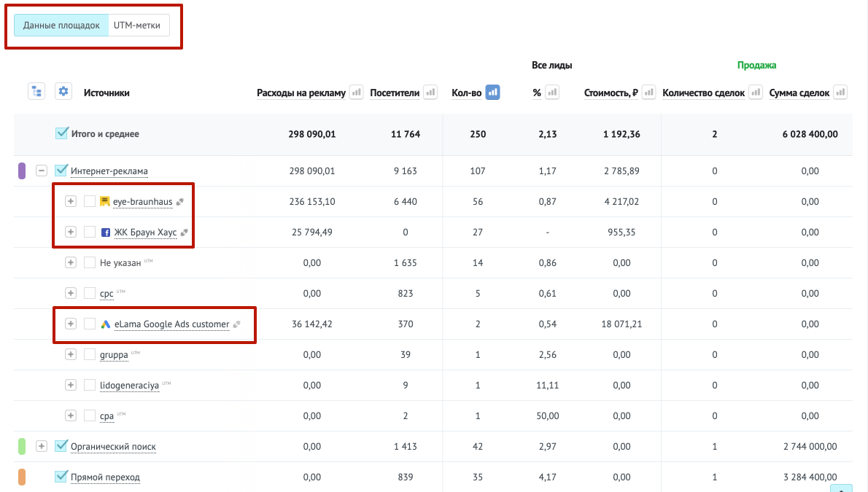Viewport: 868px width, 492px height.
Task: Sort by Стоимость, ₽ column header
Action: pyautogui.click(x=611, y=93)
